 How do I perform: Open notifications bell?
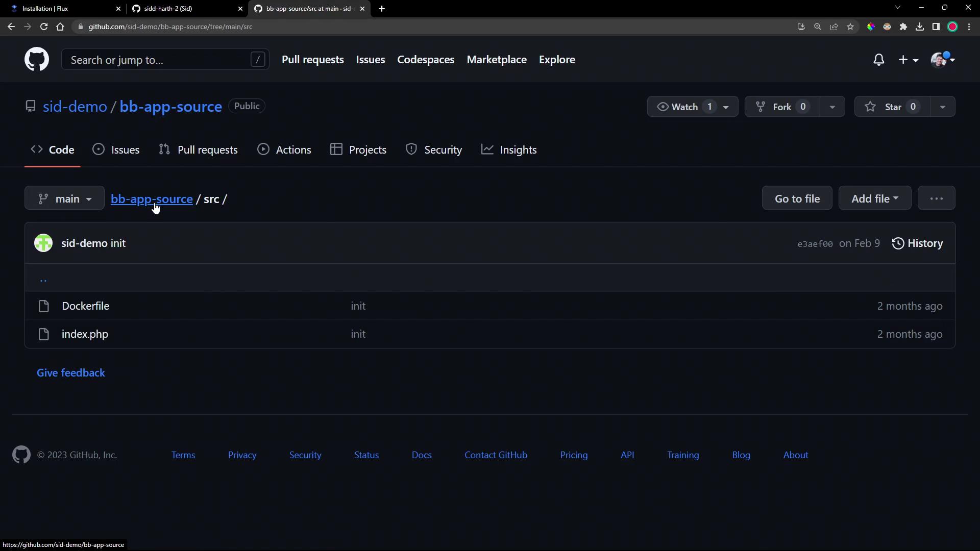point(878,60)
